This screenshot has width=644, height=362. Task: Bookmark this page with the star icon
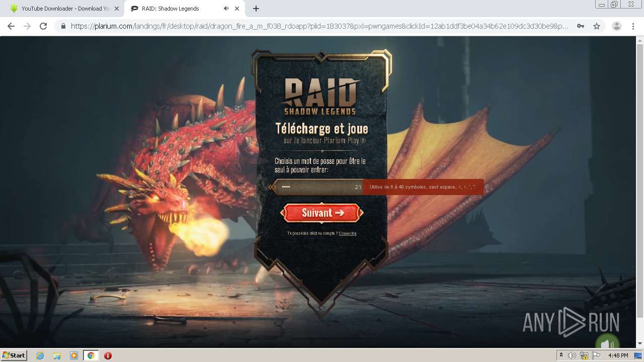click(597, 26)
